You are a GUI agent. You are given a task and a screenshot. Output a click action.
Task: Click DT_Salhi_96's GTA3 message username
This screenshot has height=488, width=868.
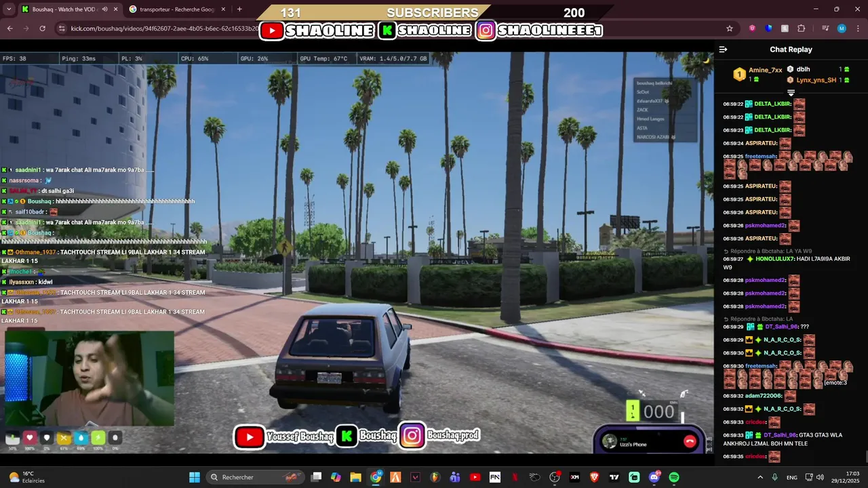point(781,435)
